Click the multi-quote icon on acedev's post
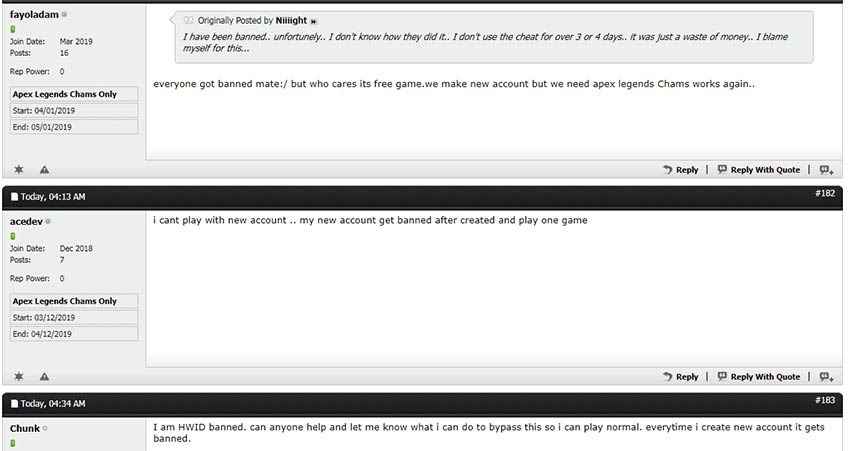This screenshot has height=451, width=850. 826,377
